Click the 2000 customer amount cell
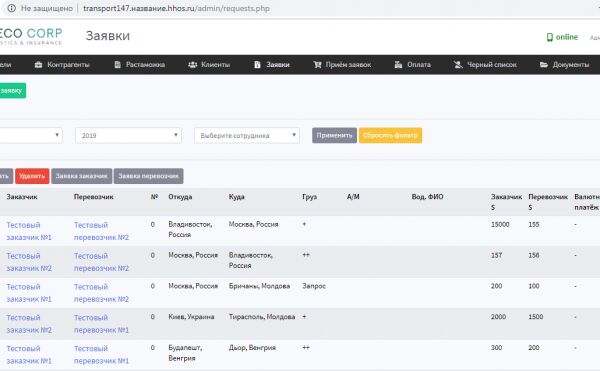This screenshot has height=371, width=600. coord(499,317)
